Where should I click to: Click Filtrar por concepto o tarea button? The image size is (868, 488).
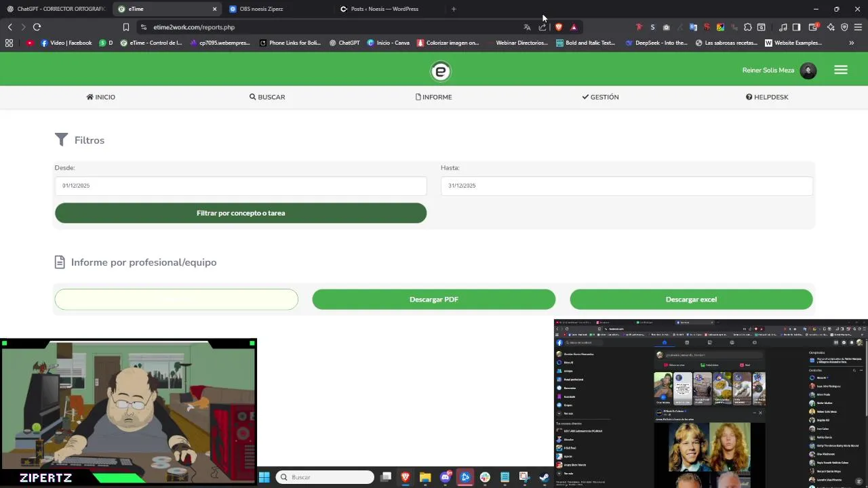[241, 213]
